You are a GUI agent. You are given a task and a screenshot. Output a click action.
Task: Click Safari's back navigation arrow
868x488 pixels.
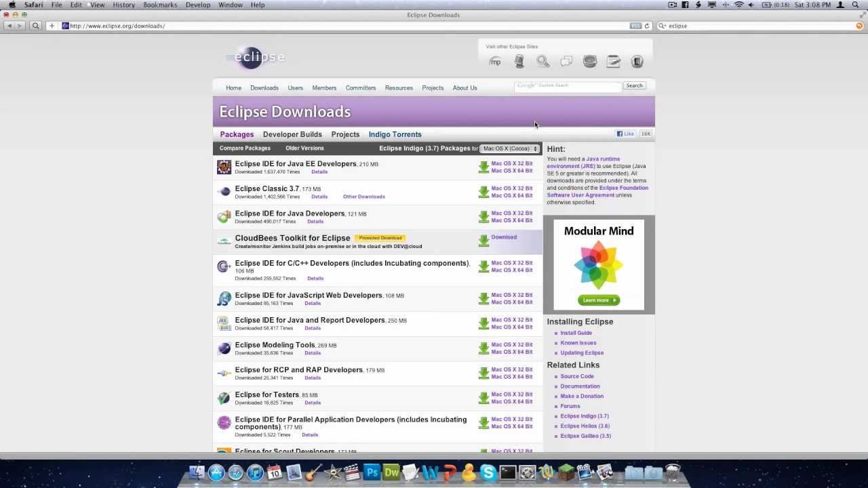(9, 26)
